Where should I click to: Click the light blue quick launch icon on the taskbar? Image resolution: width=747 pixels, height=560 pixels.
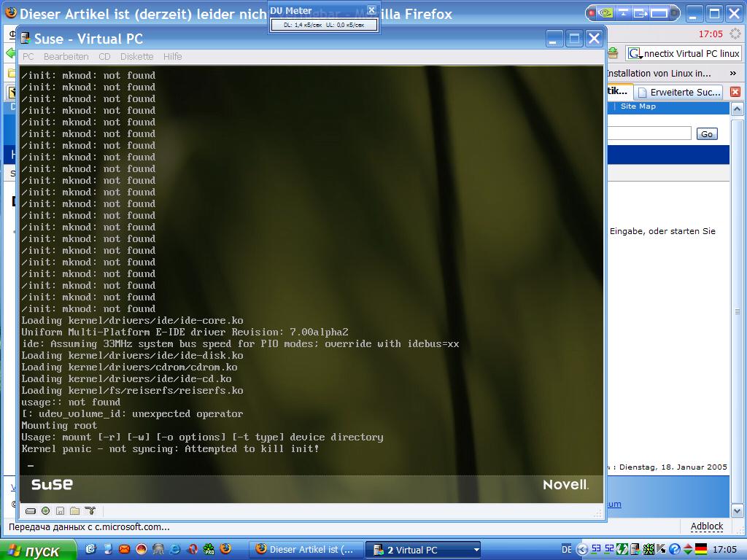(108, 549)
